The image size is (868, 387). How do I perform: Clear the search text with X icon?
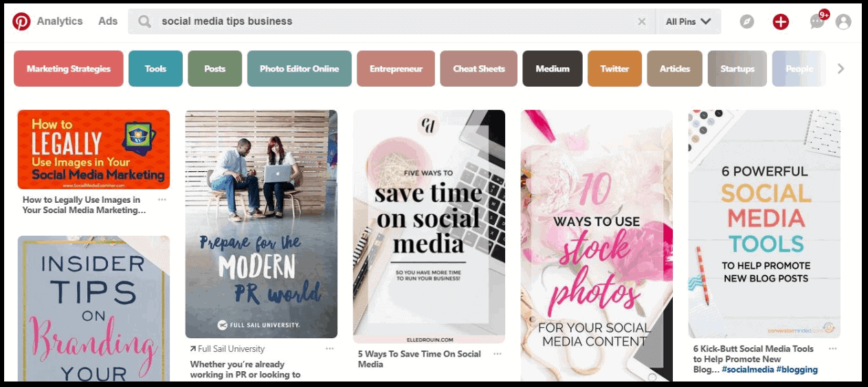642,22
